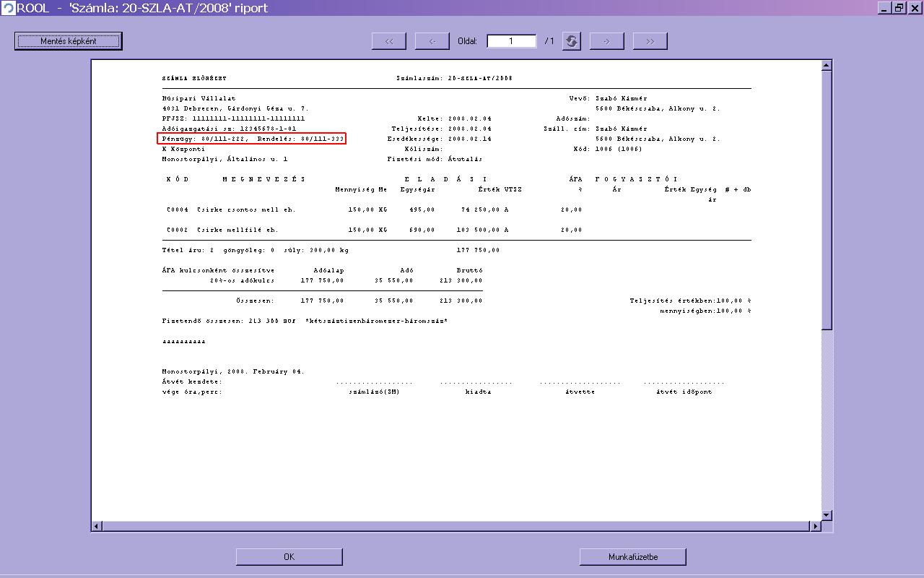
Task: Click the '103 500,00' value cell
Action: (479, 230)
